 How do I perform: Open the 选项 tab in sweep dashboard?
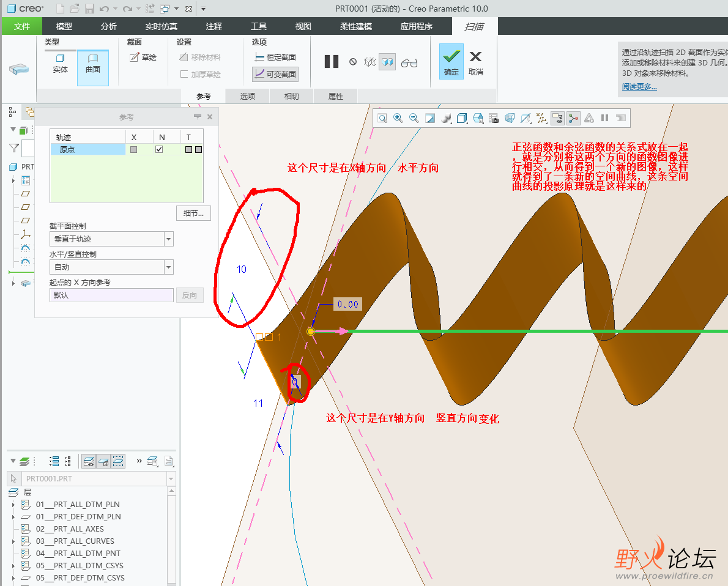(x=248, y=96)
